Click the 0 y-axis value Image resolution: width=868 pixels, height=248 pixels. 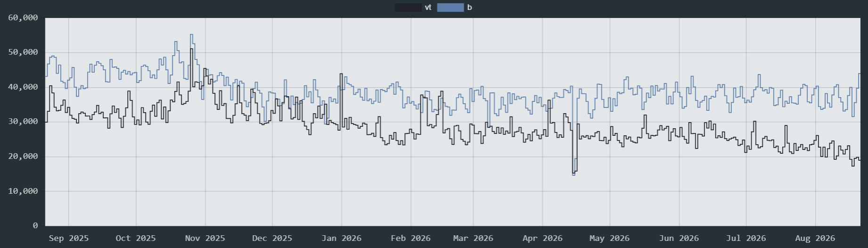point(35,226)
